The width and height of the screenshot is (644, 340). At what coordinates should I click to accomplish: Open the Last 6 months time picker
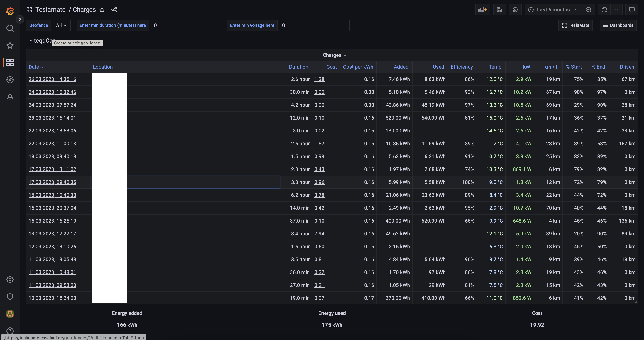[553, 10]
